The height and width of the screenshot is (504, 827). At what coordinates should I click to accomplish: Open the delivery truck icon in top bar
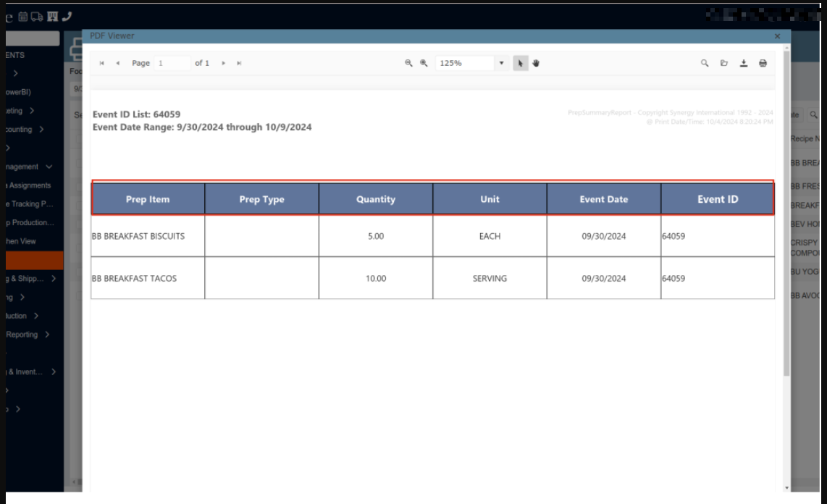(37, 16)
